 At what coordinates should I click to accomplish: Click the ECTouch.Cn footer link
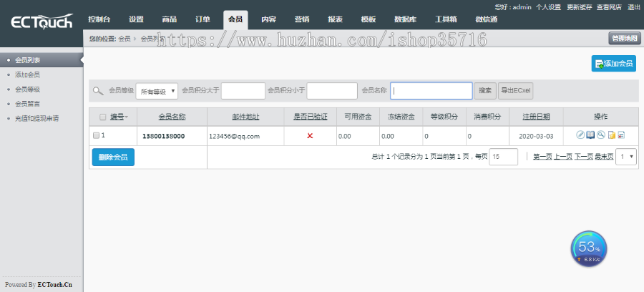(x=54, y=285)
